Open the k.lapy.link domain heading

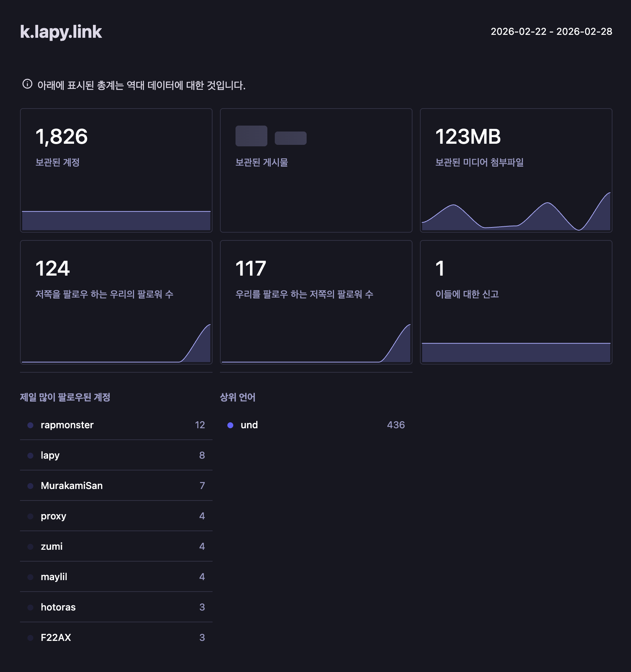tap(61, 32)
